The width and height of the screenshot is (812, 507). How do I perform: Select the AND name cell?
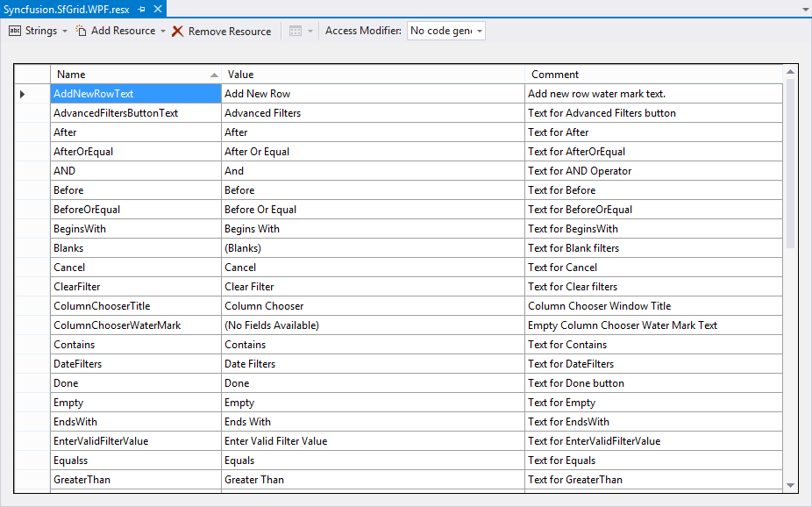pos(136,171)
